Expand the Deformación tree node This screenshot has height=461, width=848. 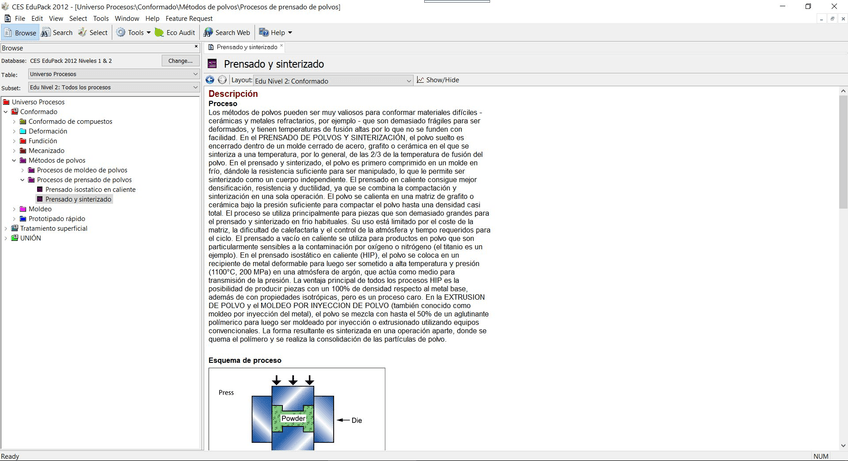[14, 131]
